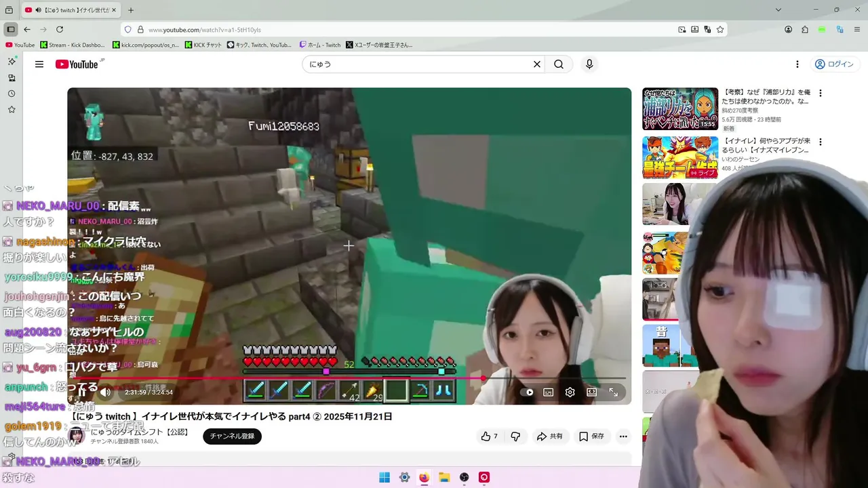Enter fullscreen in the video player
The image size is (868, 488).
point(614,392)
